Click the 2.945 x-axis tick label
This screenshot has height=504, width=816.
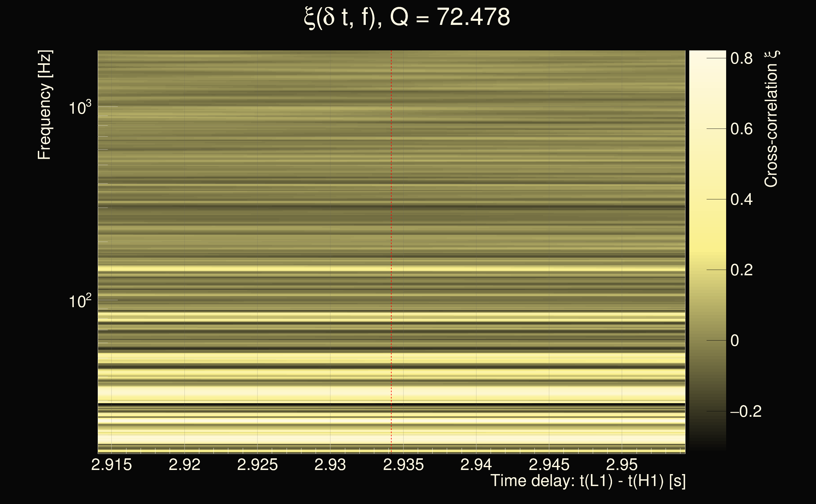[x=549, y=465]
